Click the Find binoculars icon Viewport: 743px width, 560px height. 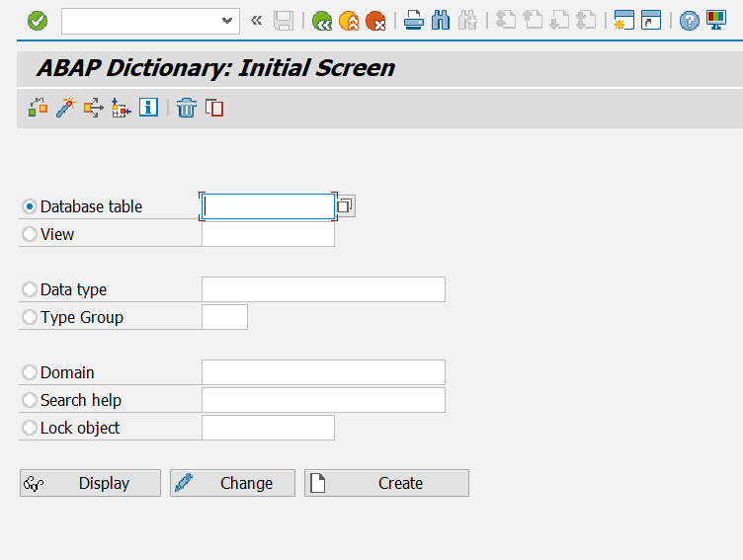441,21
